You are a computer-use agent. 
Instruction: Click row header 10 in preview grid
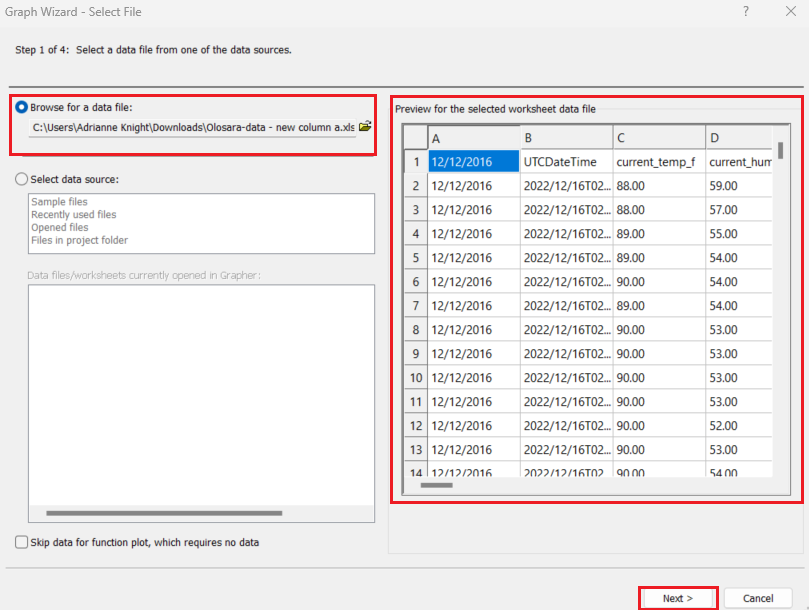coord(415,378)
